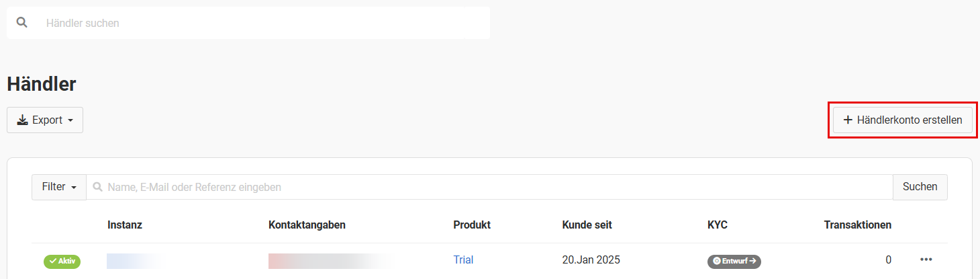Expand the Filter dropdown
Image resolution: width=980 pixels, height=279 pixels.
click(x=59, y=187)
